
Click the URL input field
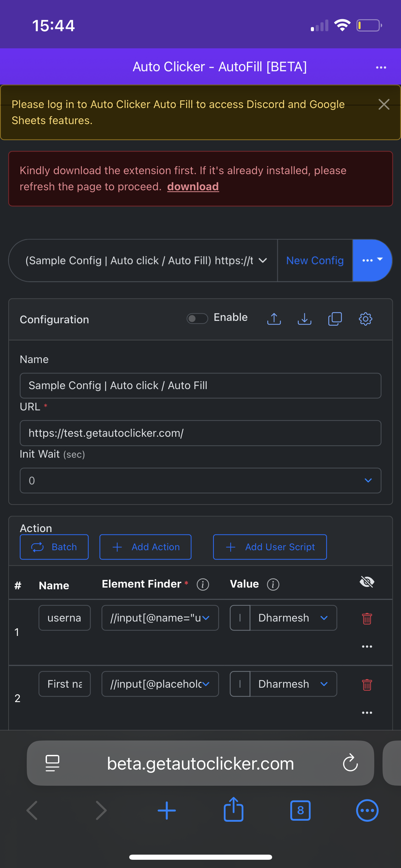pyautogui.click(x=200, y=433)
